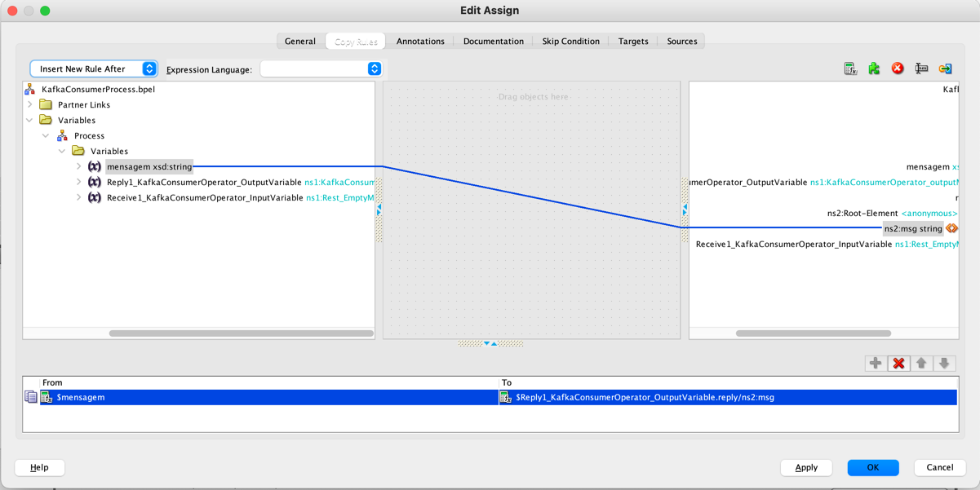This screenshot has height=490, width=980.
Task: Click the Cancel button
Action: (940, 467)
